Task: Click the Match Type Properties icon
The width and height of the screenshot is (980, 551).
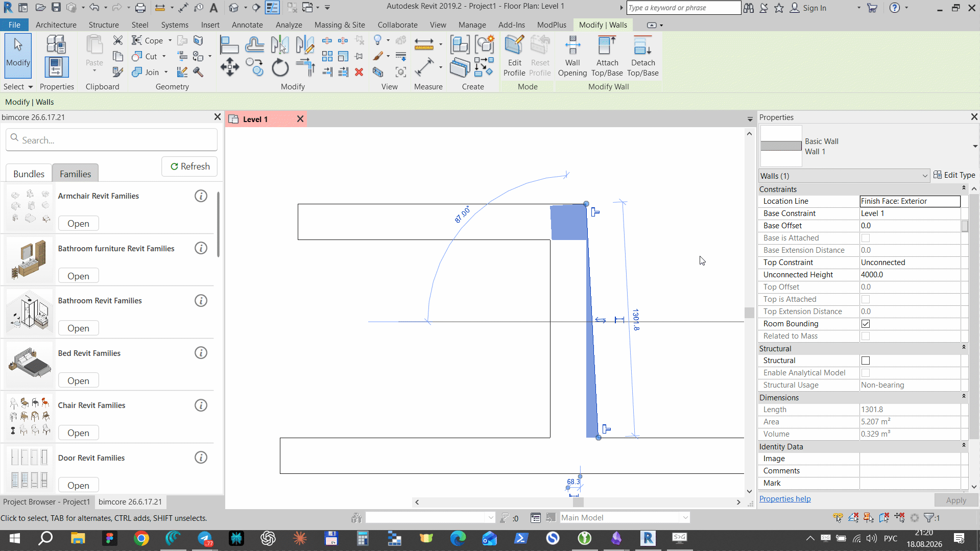Action: [118, 72]
